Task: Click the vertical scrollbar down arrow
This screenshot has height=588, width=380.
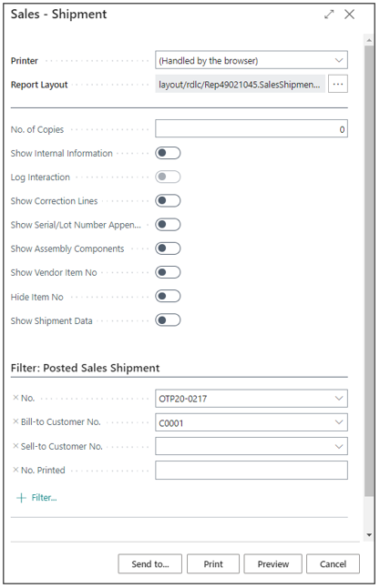Action: tap(369, 535)
